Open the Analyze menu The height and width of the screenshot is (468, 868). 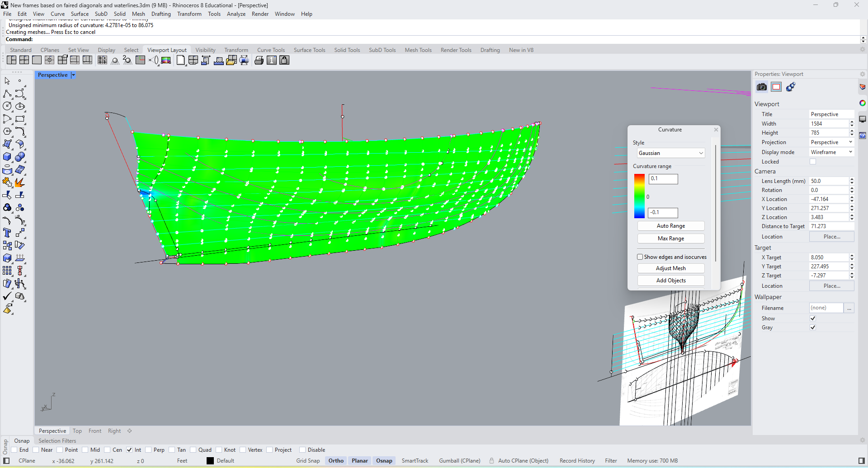click(x=236, y=14)
